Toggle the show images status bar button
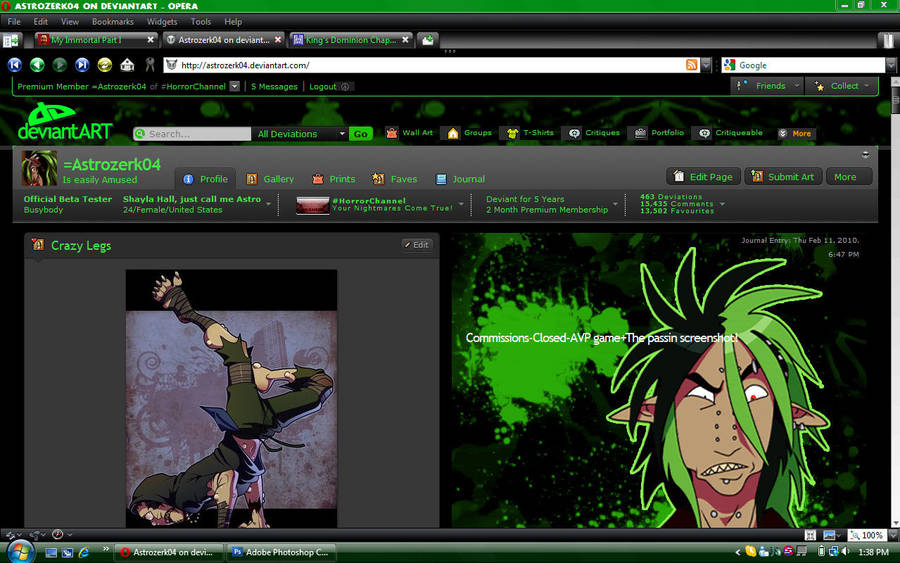Image resolution: width=900 pixels, height=563 pixels. click(x=829, y=535)
